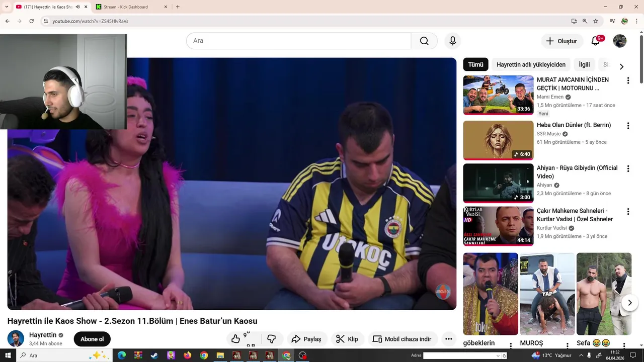Open tab search dropdown in Chrome
The height and width of the screenshot is (362, 644).
(x=7, y=7)
